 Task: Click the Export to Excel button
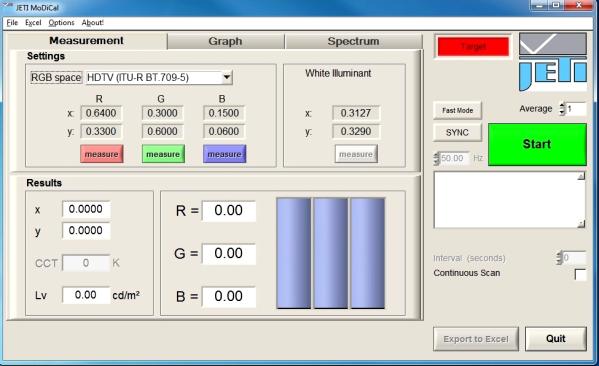point(476,339)
